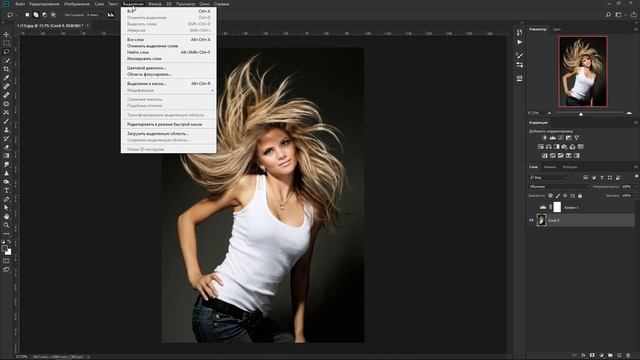Select the Eyedropper tool

click(6, 78)
